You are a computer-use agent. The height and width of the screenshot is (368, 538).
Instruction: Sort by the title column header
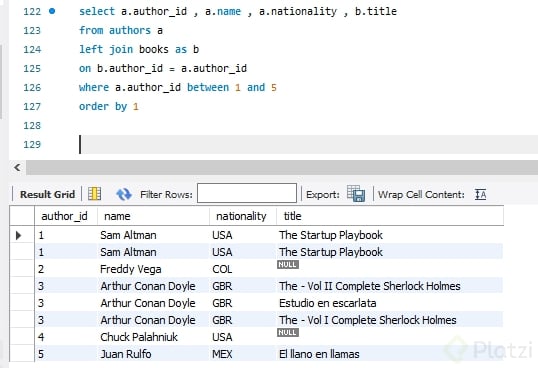(390, 216)
